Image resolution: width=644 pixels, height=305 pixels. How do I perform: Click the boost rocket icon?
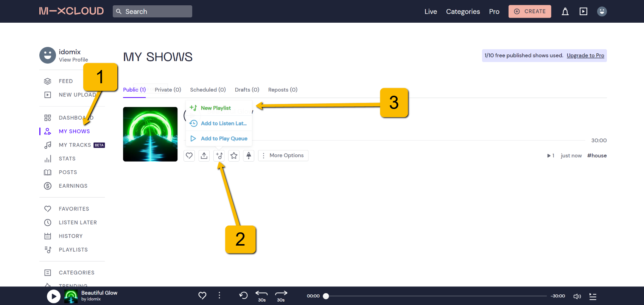pos(249,156)
